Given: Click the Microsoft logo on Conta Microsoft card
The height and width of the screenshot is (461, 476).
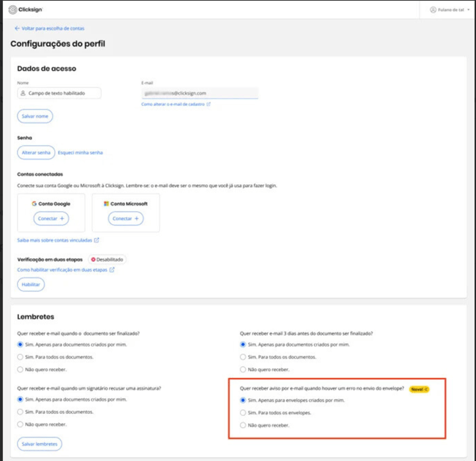Looking at the screenshot, I should tap(106, 204).
